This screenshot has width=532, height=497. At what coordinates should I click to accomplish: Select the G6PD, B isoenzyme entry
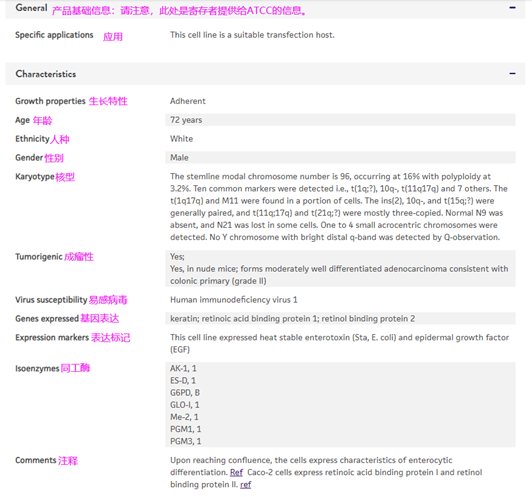coord(185,393)
